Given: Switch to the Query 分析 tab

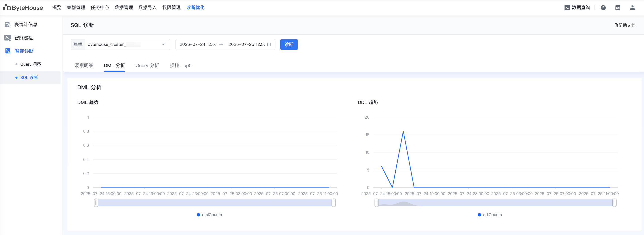Looking at the screenshot, I should pos(147,65).
